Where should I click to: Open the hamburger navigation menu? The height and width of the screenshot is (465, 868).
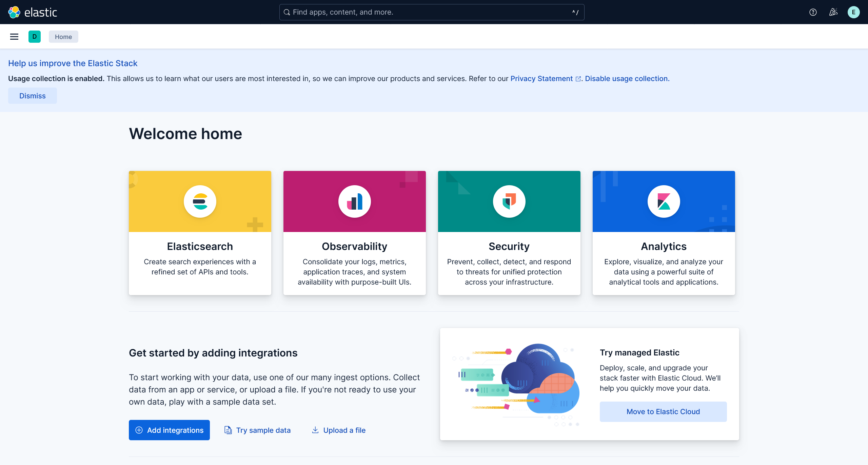coord(14,37)
